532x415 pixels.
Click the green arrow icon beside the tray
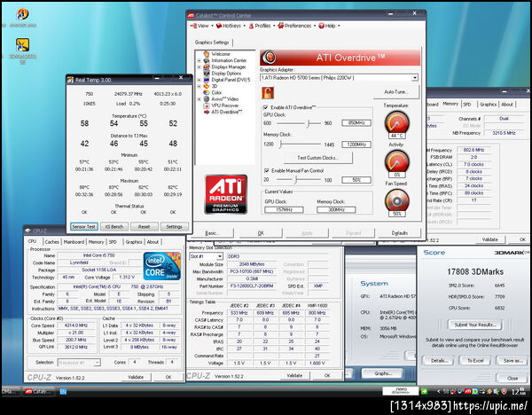coord(424,391)
